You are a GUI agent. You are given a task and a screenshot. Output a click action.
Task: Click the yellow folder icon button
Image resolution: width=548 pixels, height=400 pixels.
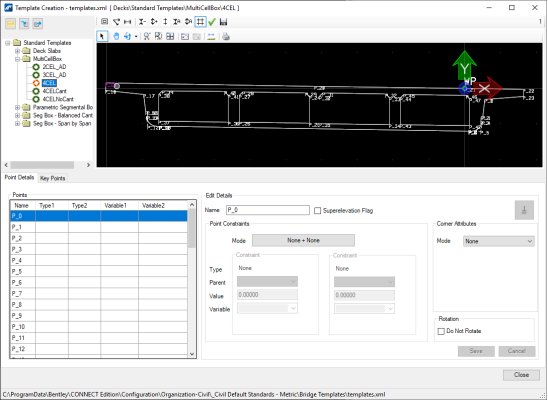10,24
